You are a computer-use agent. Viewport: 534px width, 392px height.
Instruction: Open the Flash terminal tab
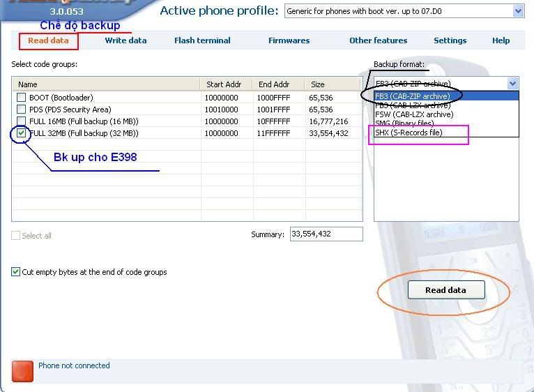coord(202,40)
